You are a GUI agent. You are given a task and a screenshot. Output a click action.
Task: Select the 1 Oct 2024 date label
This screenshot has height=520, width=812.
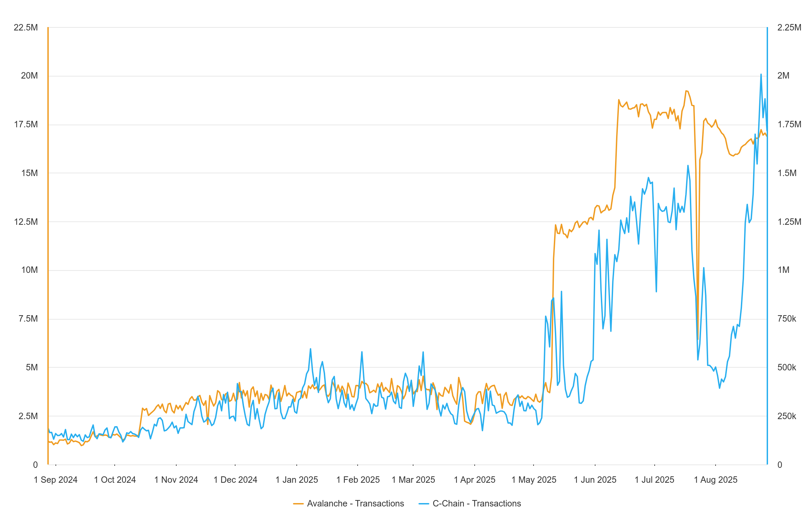point(115,480)
